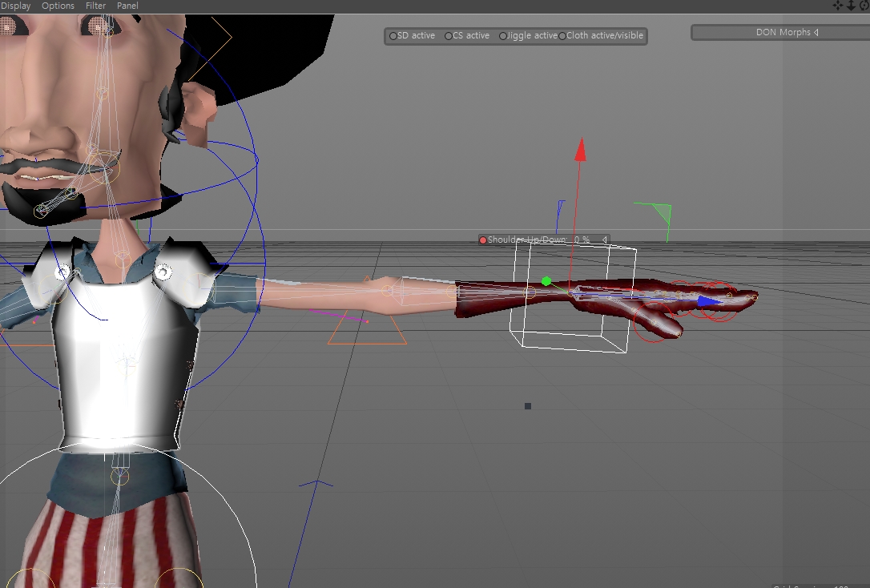Screen dimensions: 870x588
Task: Click the viewport pan/move camera icon
Action: click(x=837, y=6)
